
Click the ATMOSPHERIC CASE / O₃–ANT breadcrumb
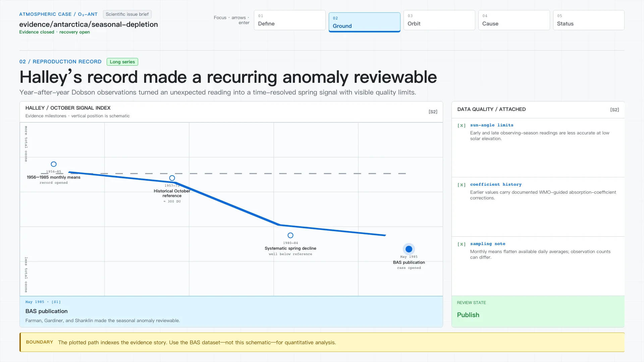[58, 14]
